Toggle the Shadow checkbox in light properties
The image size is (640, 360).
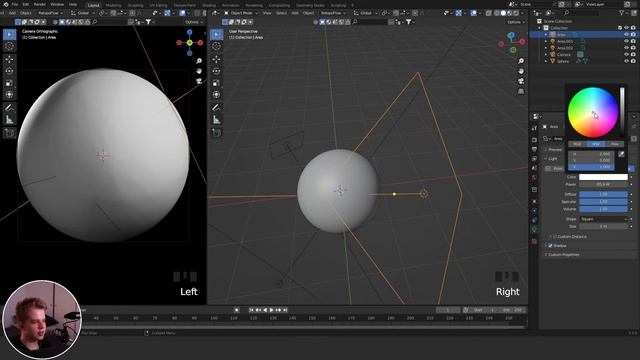(551, 246)
